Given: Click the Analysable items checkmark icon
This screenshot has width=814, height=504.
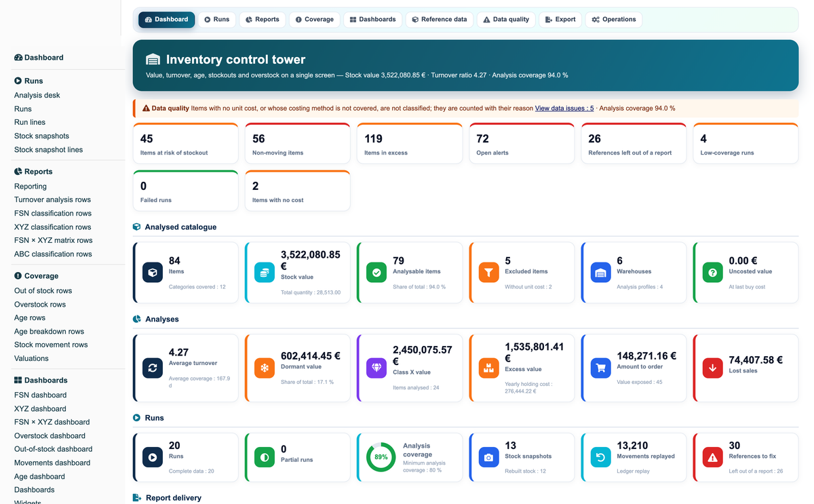Looking at the screenshot, I should pos(376,273).
